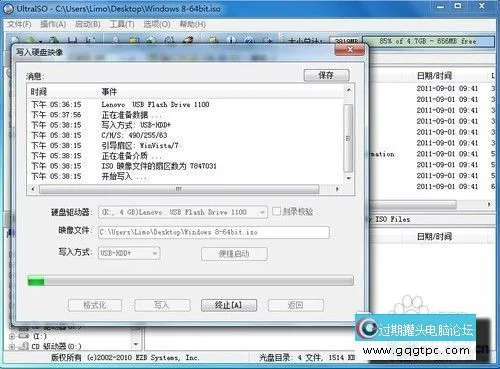The width and height of the screenshot is (500, 369).
Task: Click the 85% of 4.7GB capacity bar
Action: tap(428, 41)
